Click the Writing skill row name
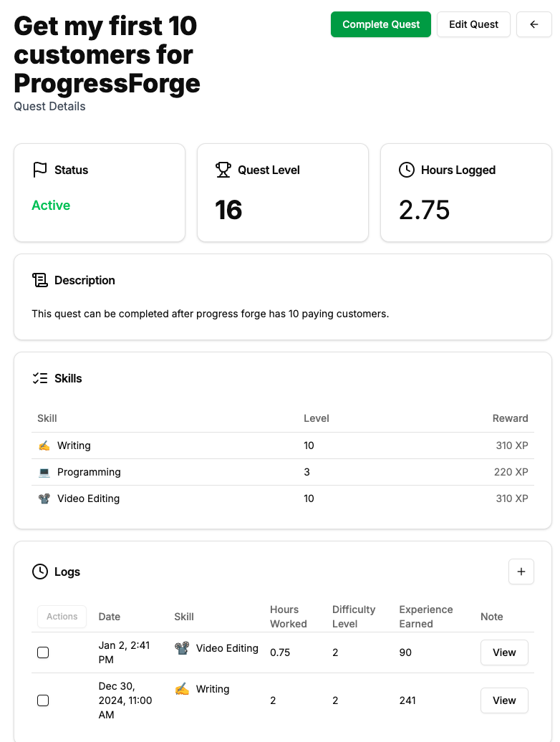560x742 pixels. coord(74,445)
